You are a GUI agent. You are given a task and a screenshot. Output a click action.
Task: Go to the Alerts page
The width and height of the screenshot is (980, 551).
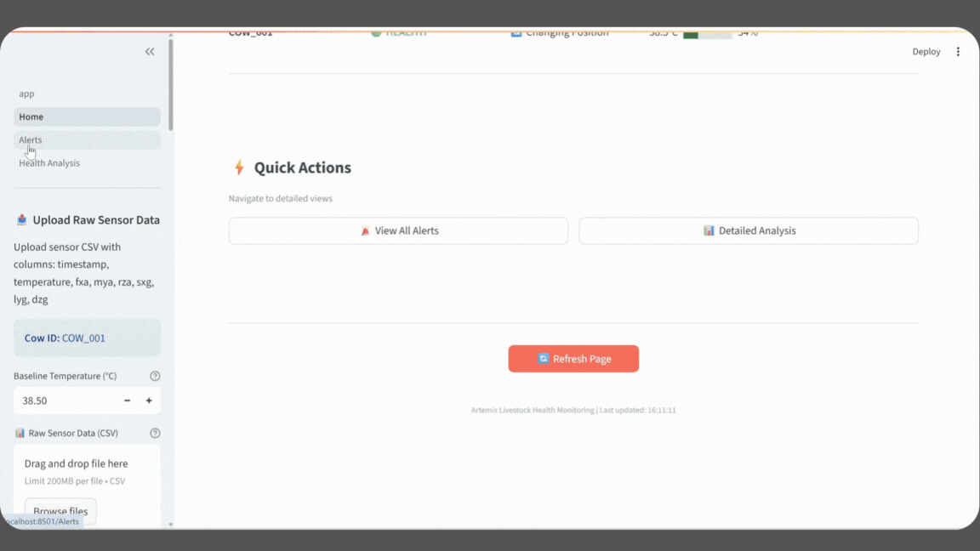click(87, 139)
